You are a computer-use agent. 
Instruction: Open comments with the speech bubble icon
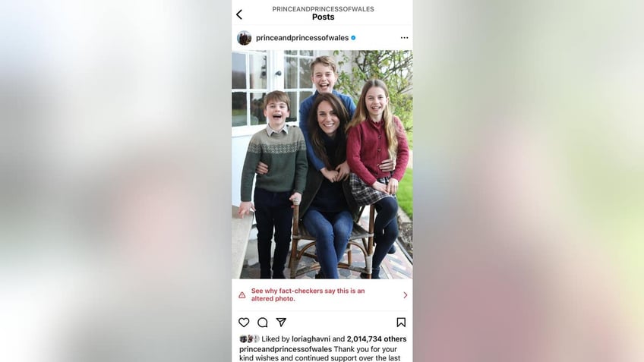(x=263, y=323)
